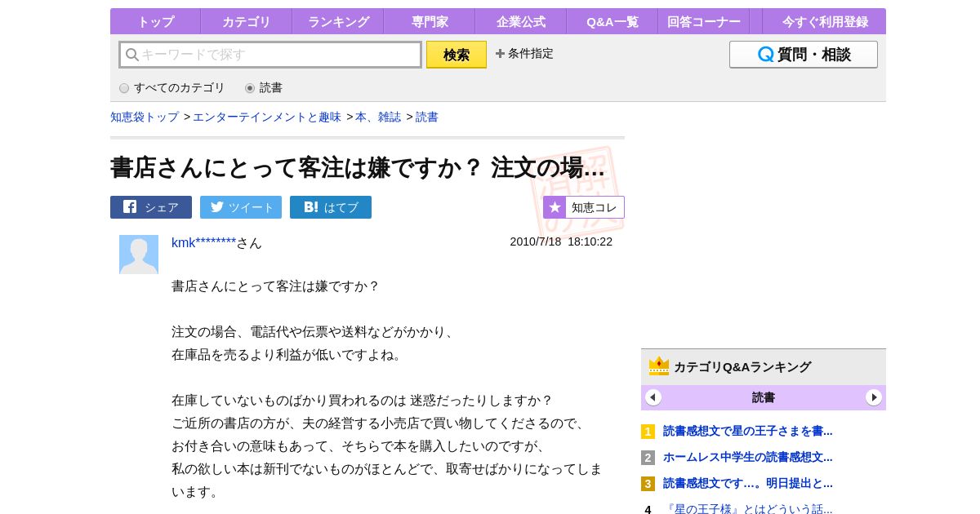Expand 条件指定 search options
980x514 pixels.
(x=524, y=54)
